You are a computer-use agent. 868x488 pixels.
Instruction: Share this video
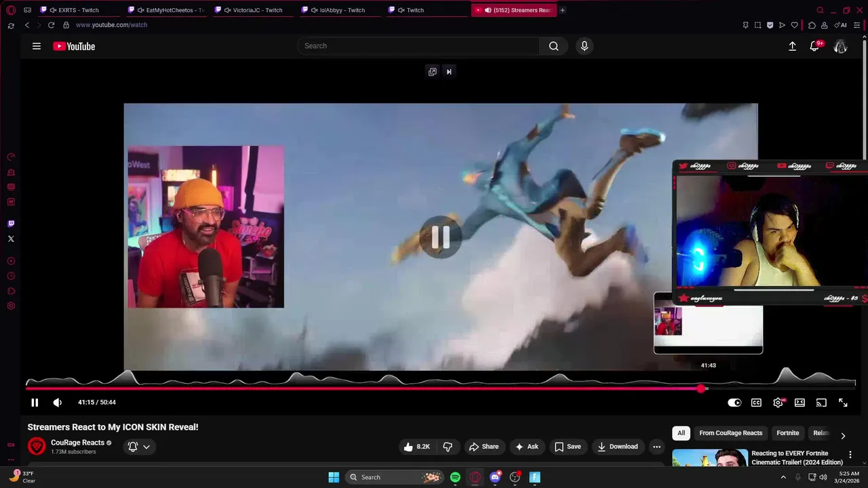tap(484, 447)
